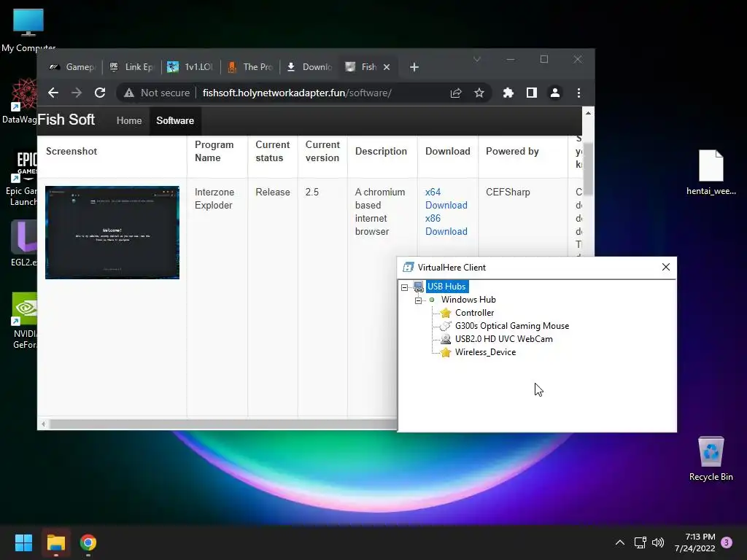The width and height of the screenshot is (747, 560).
Task: Open the Chrome three-dot menu
Action: coord(578,93)
